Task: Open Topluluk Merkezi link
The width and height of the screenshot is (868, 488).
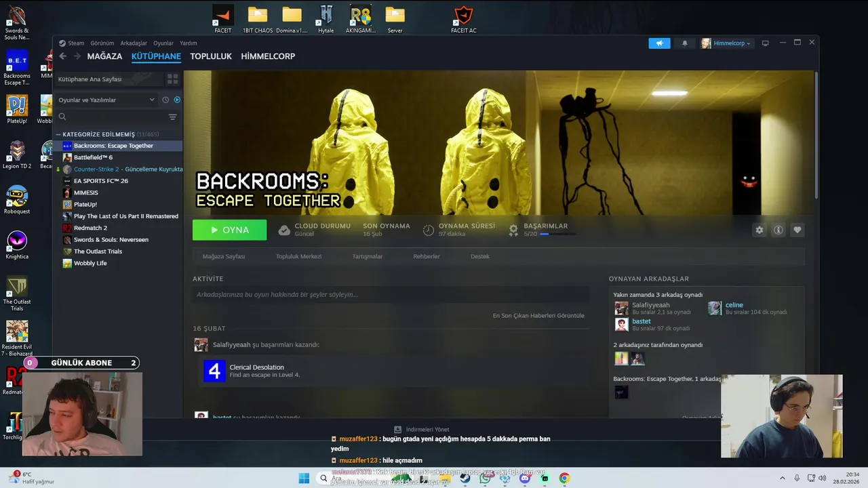Action: tap(298, 256)
